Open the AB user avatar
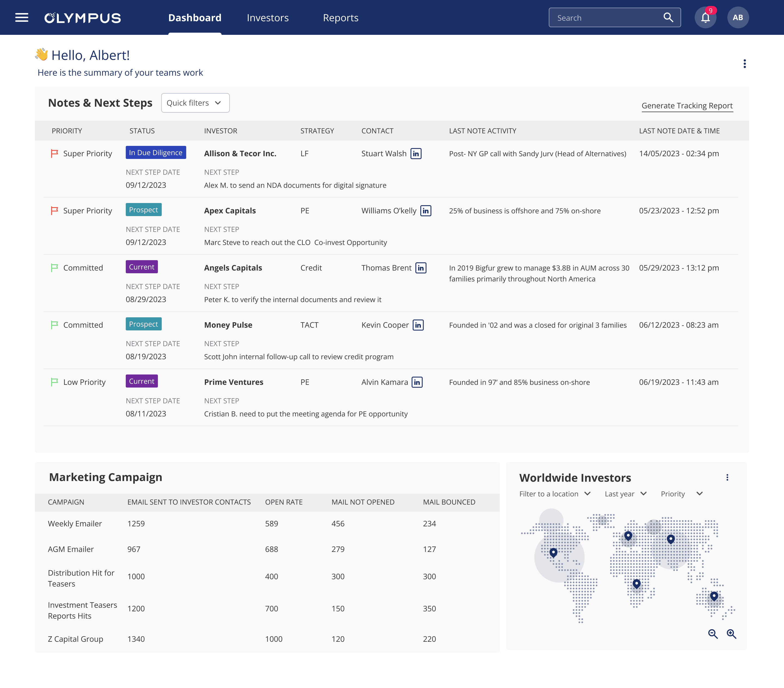 (x=738, y=18)
